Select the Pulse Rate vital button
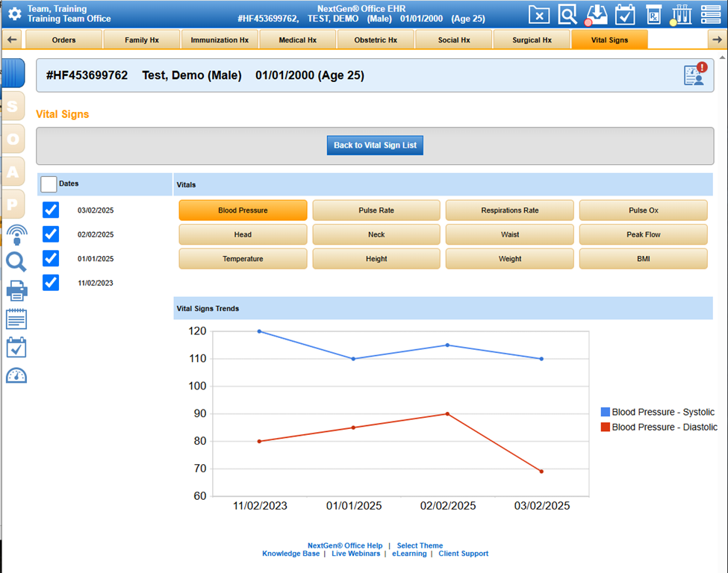728x573 pixels. tap(376, 210)
